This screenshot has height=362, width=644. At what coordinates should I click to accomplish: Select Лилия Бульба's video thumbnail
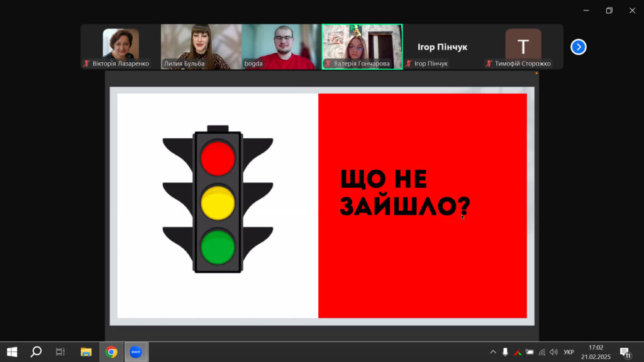tap(201, 47)
